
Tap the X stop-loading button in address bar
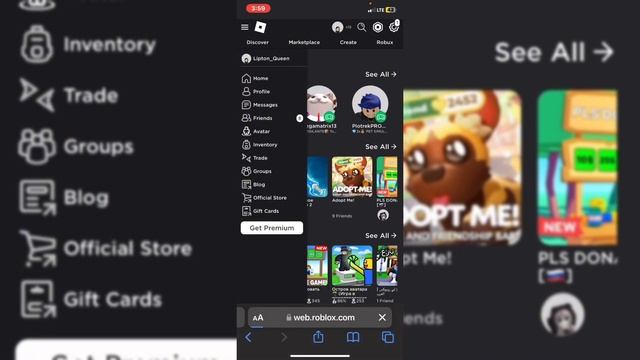coord(382,317)
